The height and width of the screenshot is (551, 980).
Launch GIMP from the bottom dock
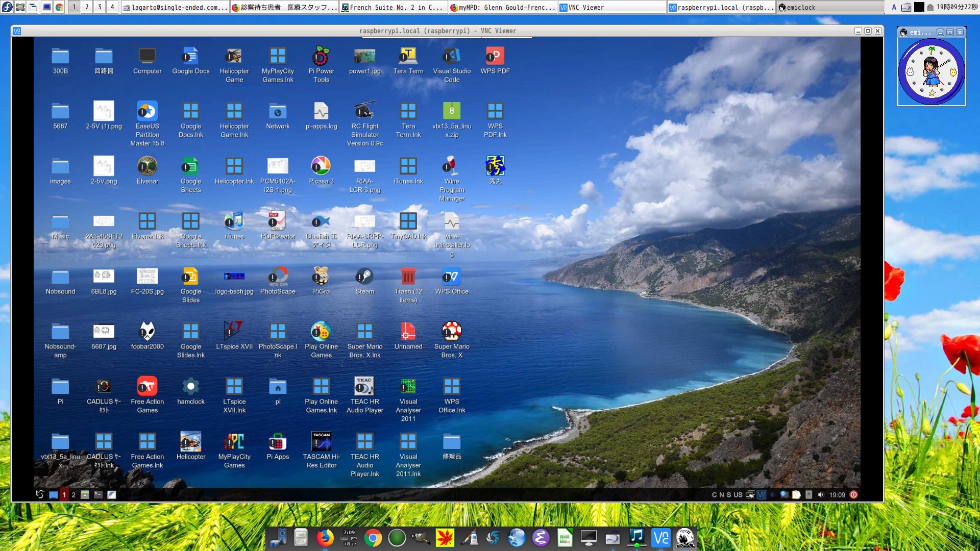tap(421, 537)
